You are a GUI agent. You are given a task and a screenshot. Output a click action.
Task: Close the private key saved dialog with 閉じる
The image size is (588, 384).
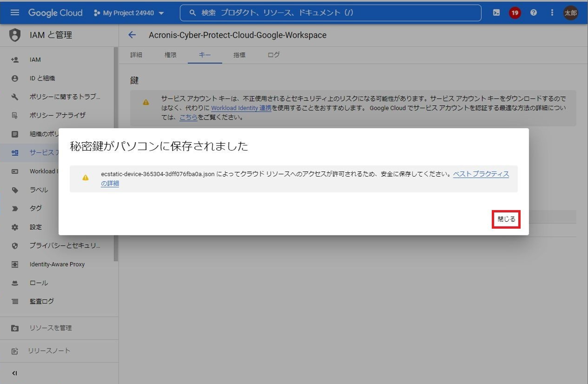tap(506, 219)
